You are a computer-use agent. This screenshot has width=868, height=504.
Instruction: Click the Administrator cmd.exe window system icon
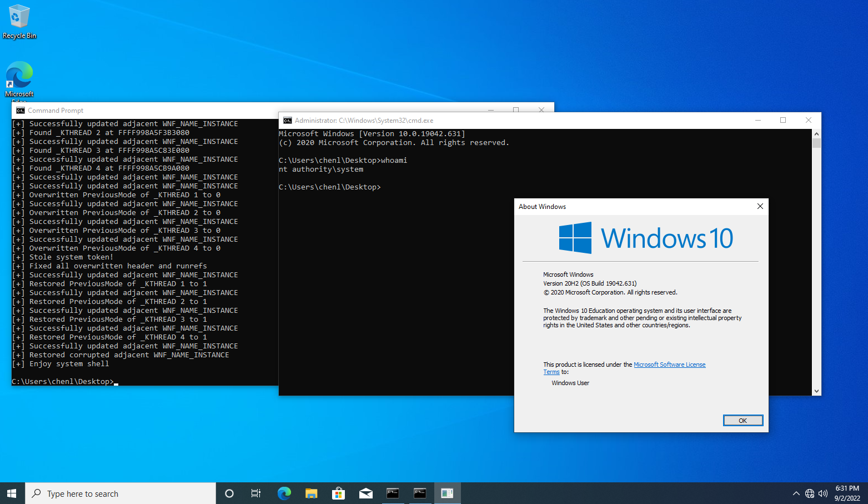coord(288,121)
